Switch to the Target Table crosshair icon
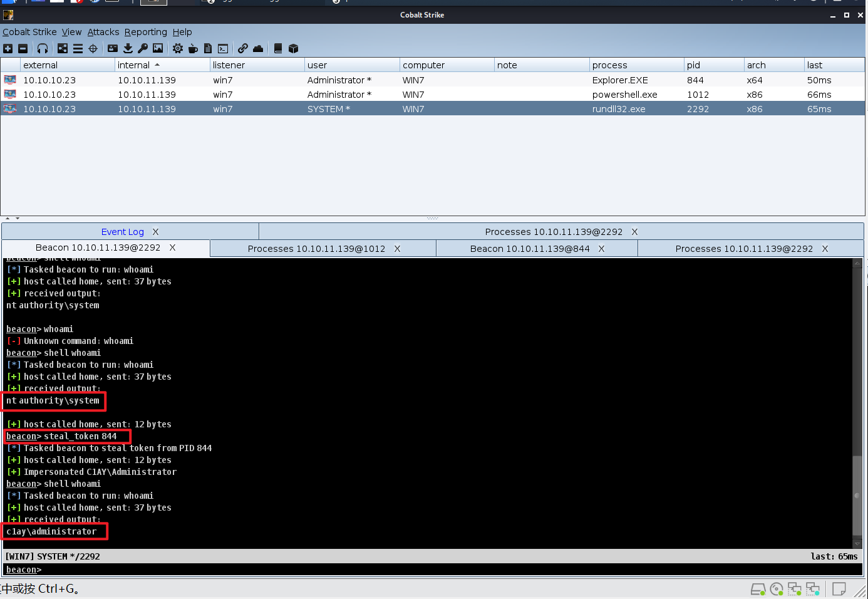This screenshot has height=599, width=868. (x=93, y=48)
